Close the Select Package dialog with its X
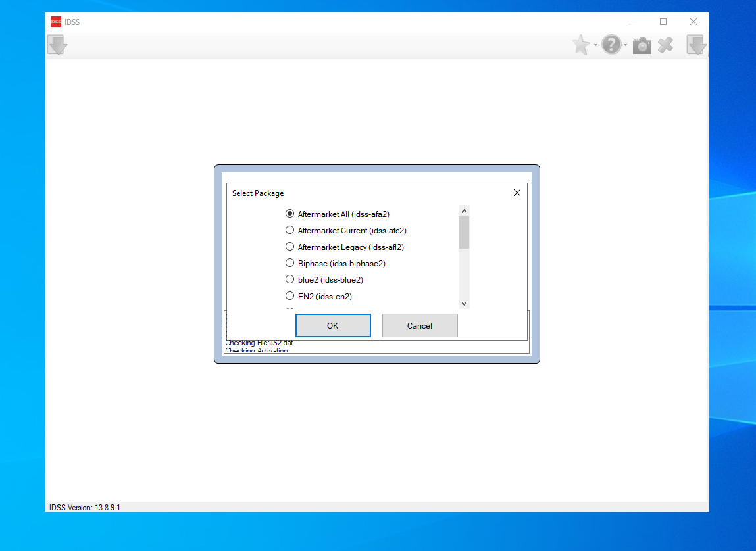 click(517, 193)
